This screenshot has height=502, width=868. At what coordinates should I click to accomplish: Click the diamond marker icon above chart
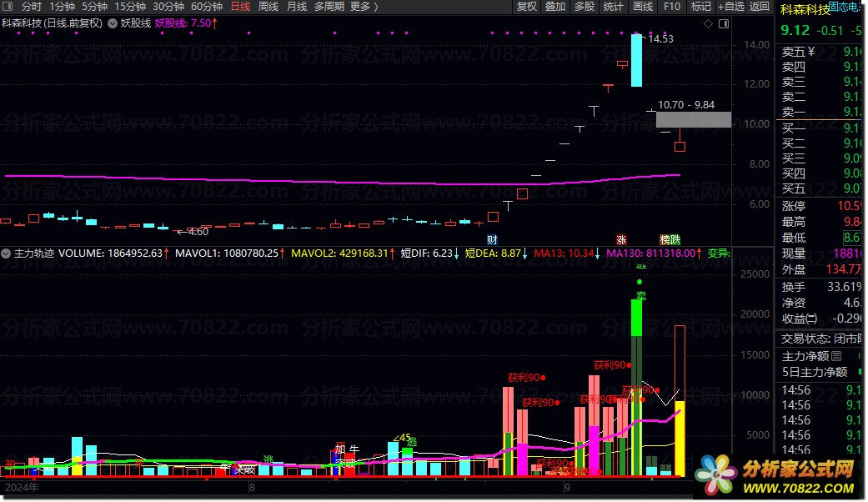pos(708,24)
